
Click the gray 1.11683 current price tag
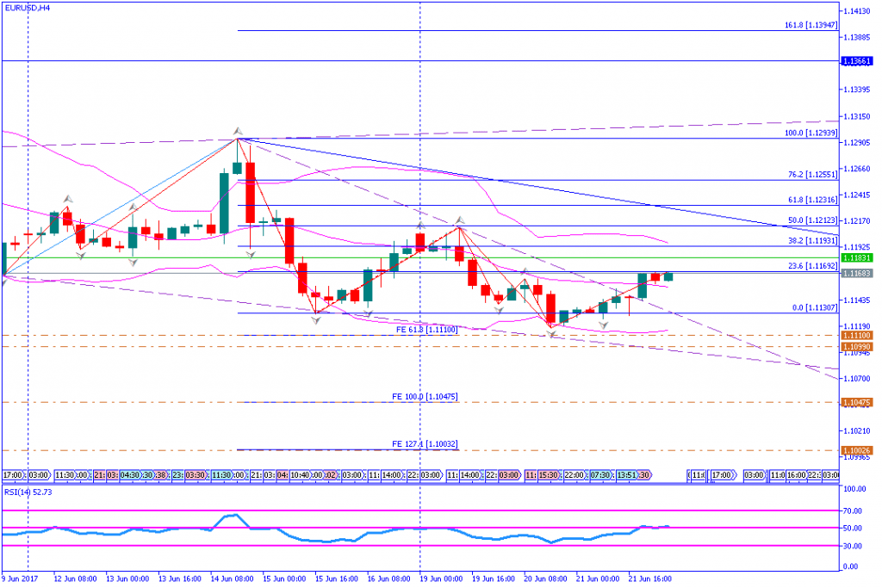click(860, 273)
